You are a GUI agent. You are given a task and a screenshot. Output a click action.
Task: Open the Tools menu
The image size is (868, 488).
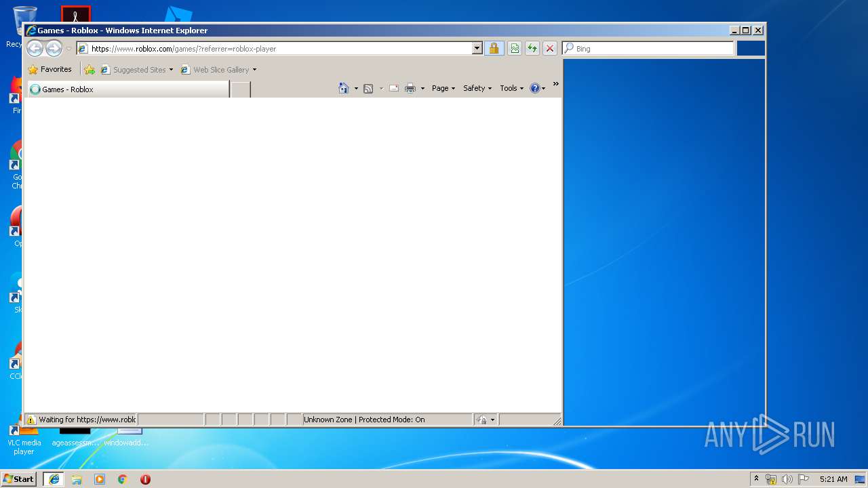(512, 88)
